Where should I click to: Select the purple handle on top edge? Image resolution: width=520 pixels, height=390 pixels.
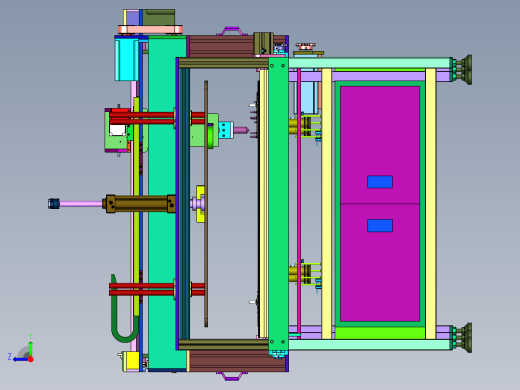tap(232, 31)
